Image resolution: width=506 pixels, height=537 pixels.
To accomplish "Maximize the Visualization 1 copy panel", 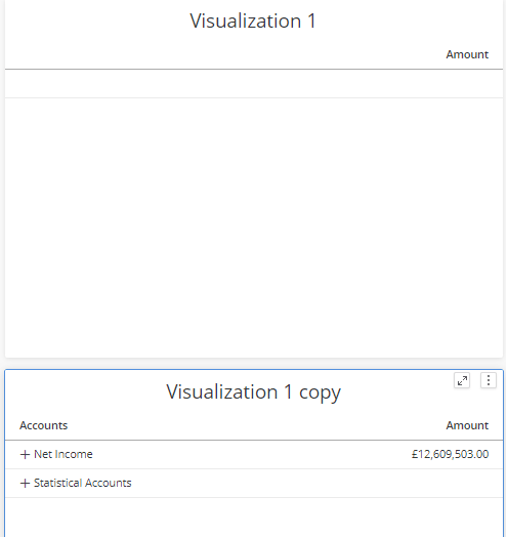I will pos(462,380).
